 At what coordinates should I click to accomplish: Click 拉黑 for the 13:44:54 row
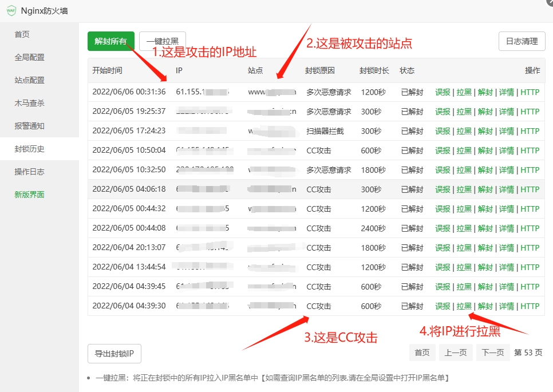click(x=464, y=267)
